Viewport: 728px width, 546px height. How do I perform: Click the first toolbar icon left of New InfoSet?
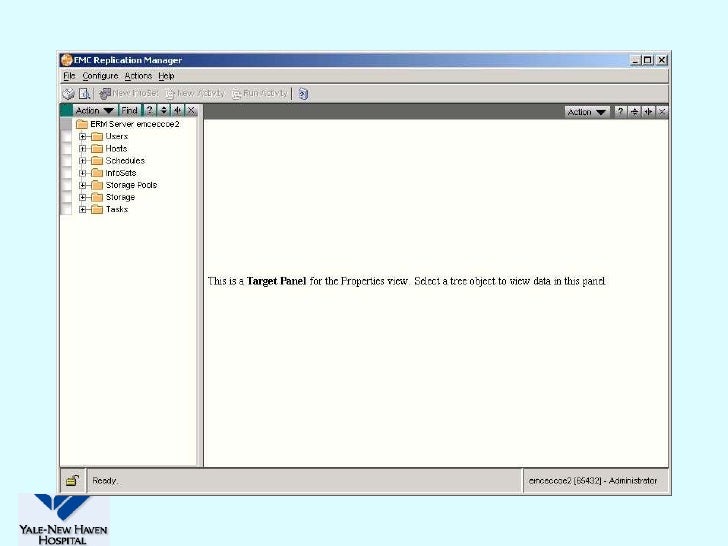coord(68,94)
